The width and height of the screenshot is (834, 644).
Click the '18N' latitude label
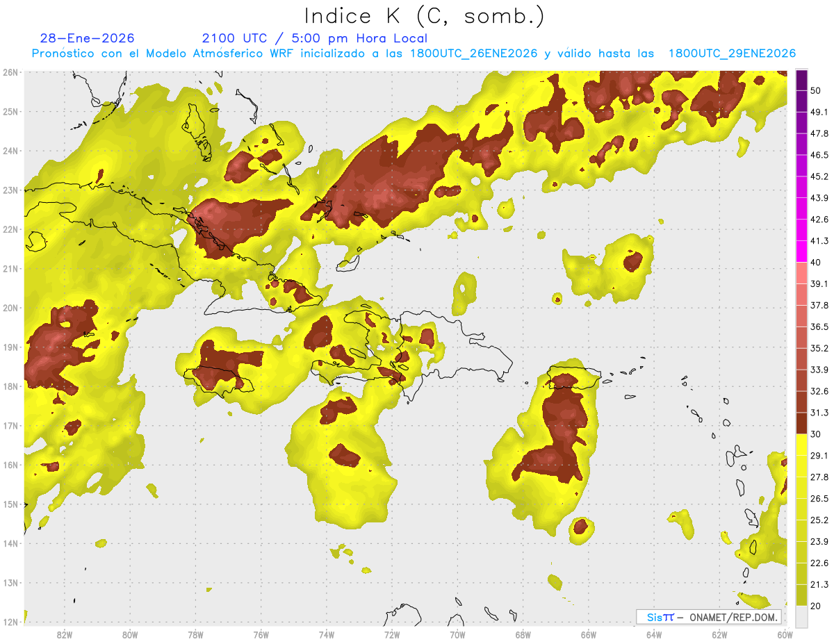[x=10, y=386]
